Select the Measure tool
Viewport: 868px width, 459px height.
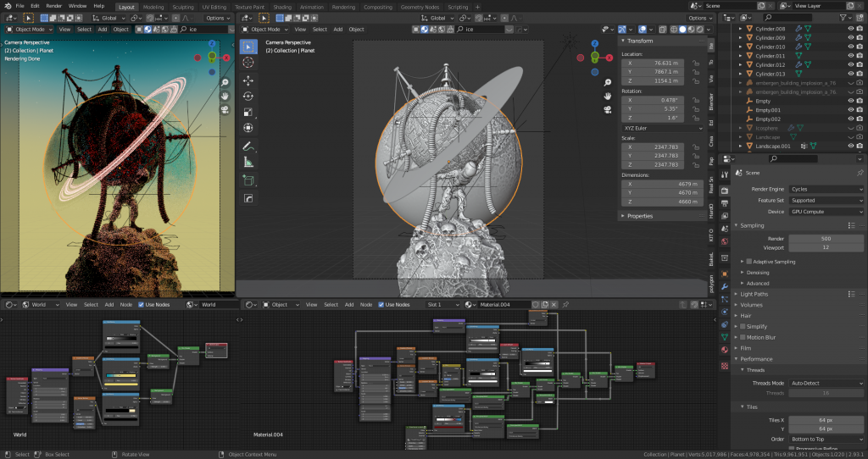248,162
